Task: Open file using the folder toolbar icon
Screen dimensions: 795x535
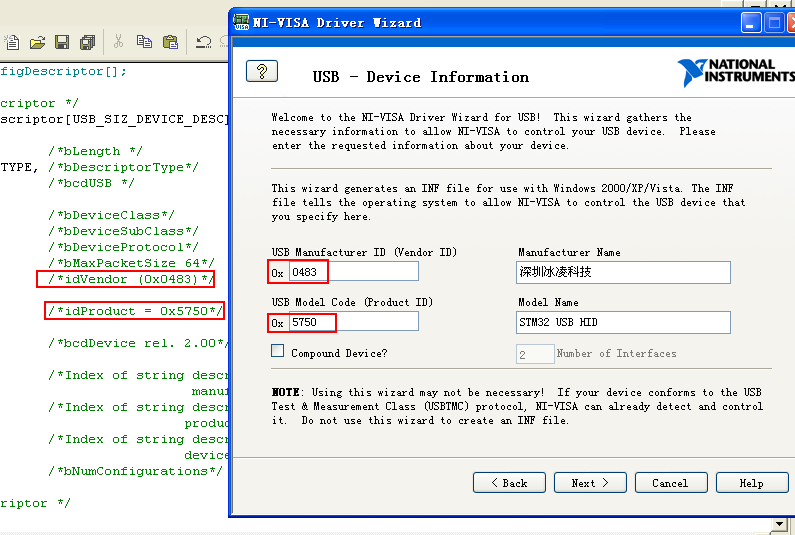Action: [37, 42]
